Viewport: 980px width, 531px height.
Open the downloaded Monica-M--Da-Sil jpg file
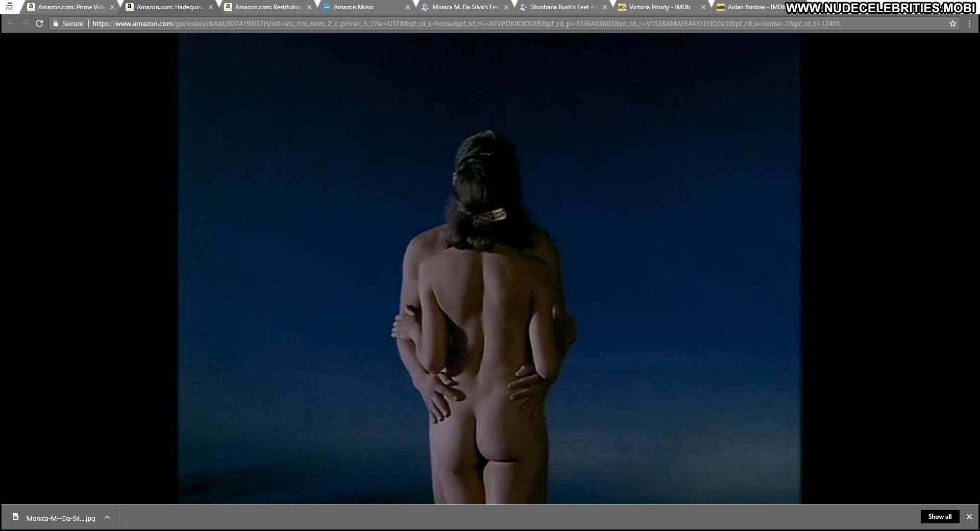coord(61,518)
